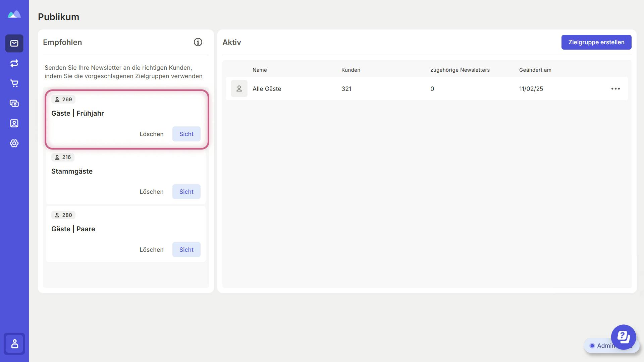
Task: Click the Geändert am column header
Action: [x=535, y=70]
